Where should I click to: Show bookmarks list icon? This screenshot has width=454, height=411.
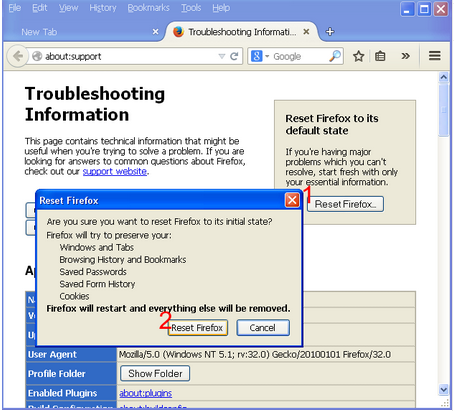(x=380, y=56)
